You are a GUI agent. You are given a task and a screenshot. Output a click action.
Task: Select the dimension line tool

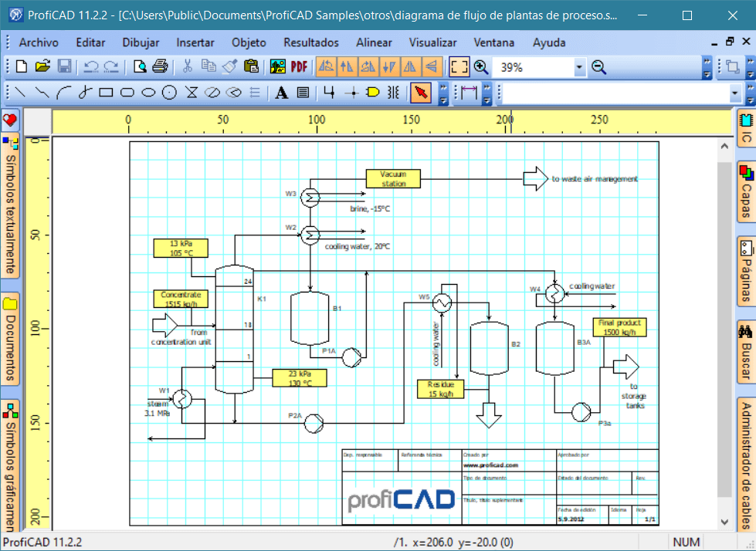pyautogui.click(x=469, y=92)
